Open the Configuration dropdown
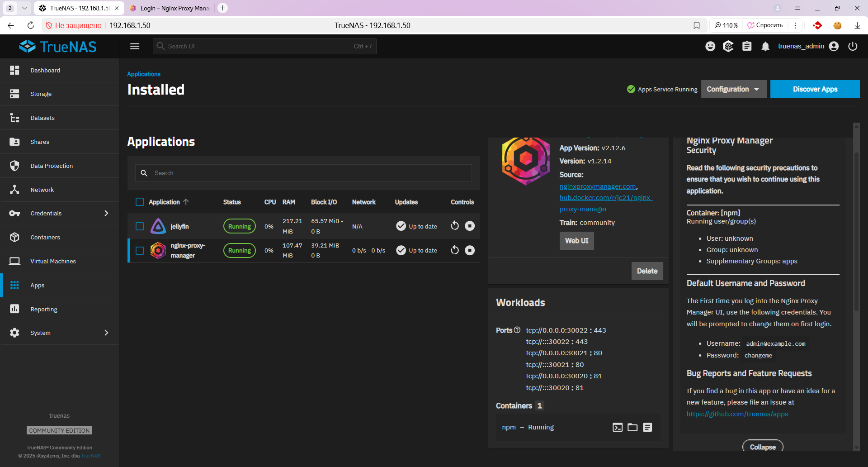The image size is (868, 467). [733, 89]
